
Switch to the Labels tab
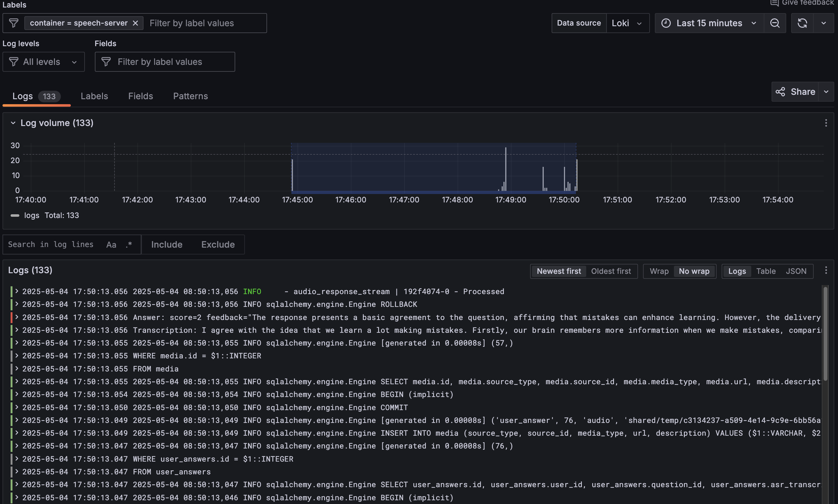tap(94, 96)
